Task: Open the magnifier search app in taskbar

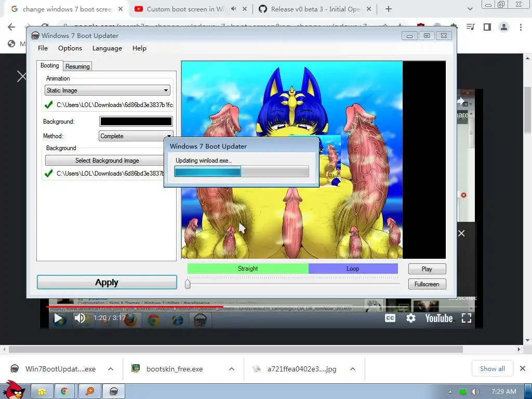Action: [89, 392]
